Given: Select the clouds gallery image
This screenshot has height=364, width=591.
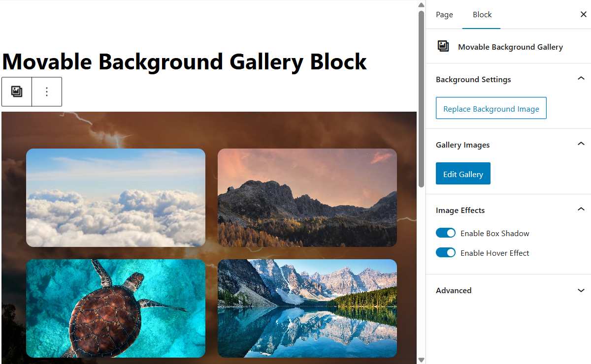Looking at the screenshot, I should 116,198.
